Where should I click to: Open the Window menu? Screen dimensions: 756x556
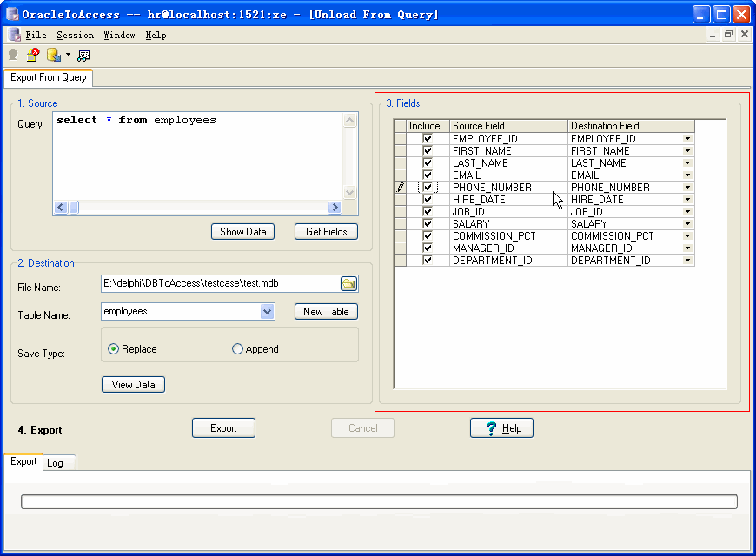(x=119, y=36)
